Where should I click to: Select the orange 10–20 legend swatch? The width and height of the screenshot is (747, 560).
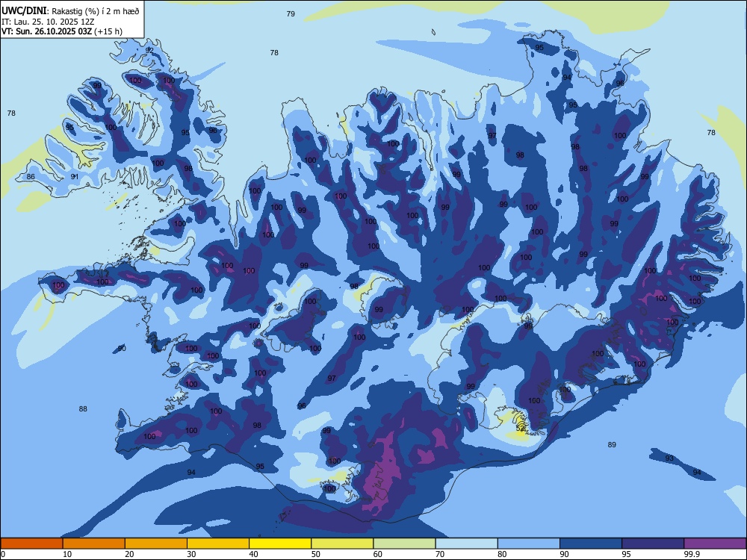(x=94, y=544)
